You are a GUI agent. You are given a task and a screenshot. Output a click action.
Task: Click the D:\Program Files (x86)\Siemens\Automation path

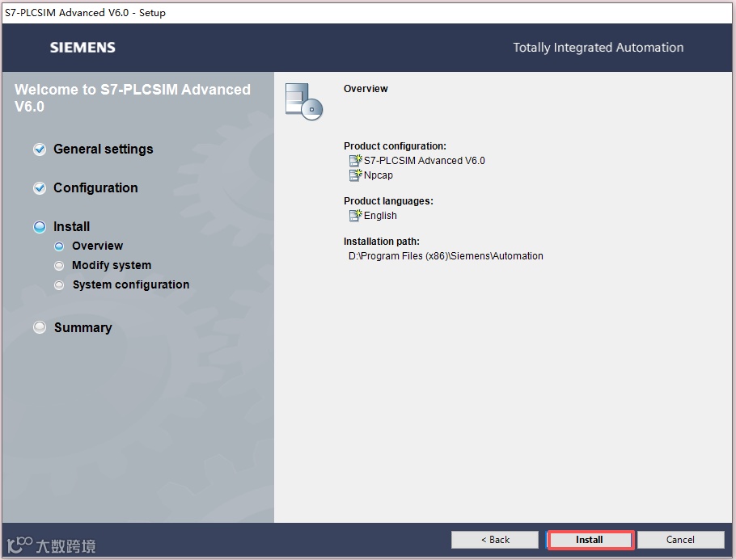pyautogui.click(x=446, y=256)
